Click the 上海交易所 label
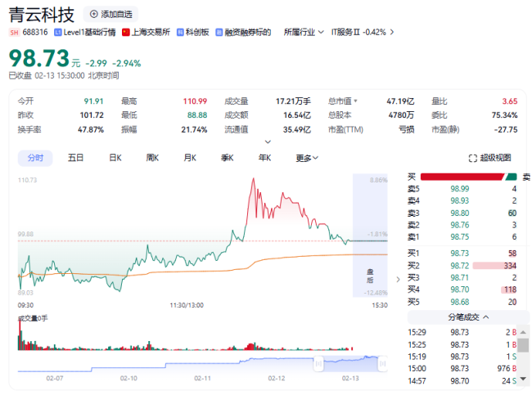 (x=151, y=32)
